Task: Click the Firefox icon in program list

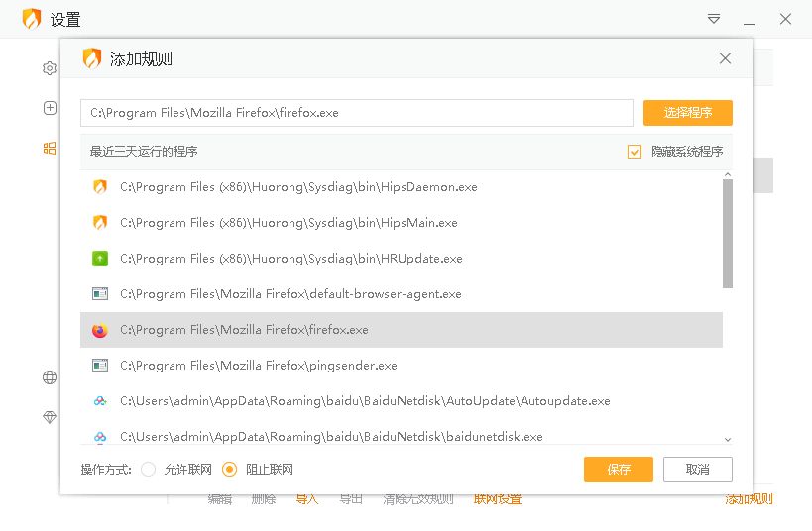Action: point(99,330)
